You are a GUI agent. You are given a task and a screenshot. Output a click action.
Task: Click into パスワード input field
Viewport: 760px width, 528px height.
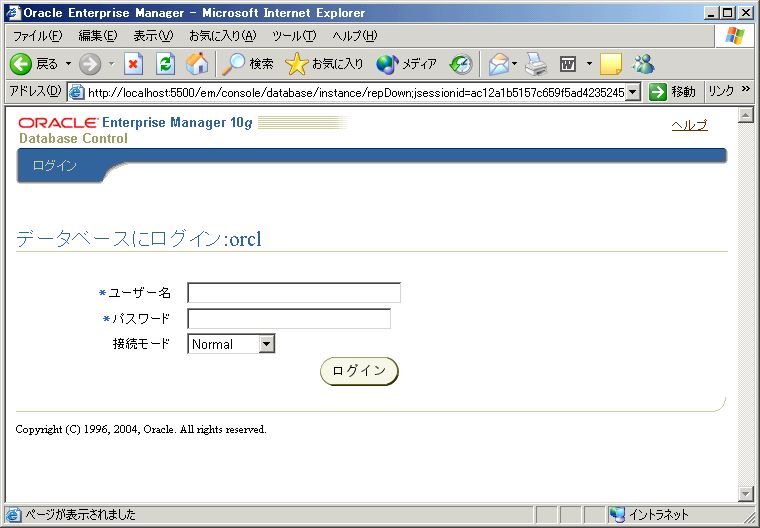[289, 319]
